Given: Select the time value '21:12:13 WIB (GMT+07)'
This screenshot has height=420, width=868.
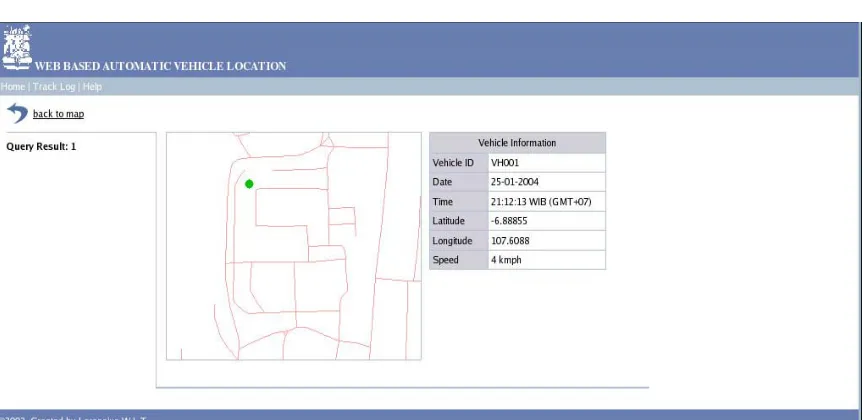Looking at the screenshot, I should pyautogui.click(x=541, y=202).
